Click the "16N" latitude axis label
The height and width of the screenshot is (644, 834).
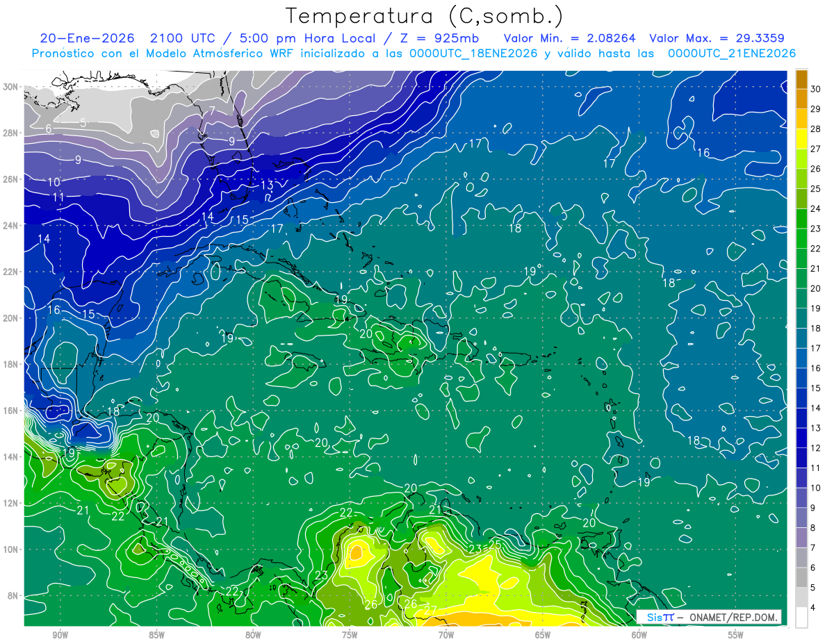10,411
